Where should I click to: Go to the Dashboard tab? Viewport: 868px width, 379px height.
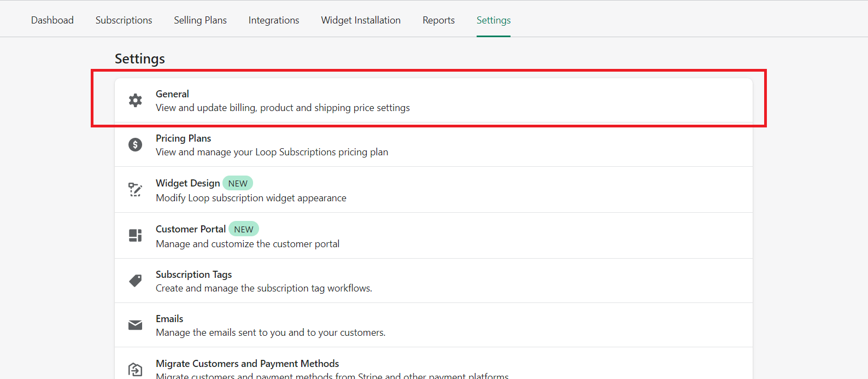coord(52,20)
